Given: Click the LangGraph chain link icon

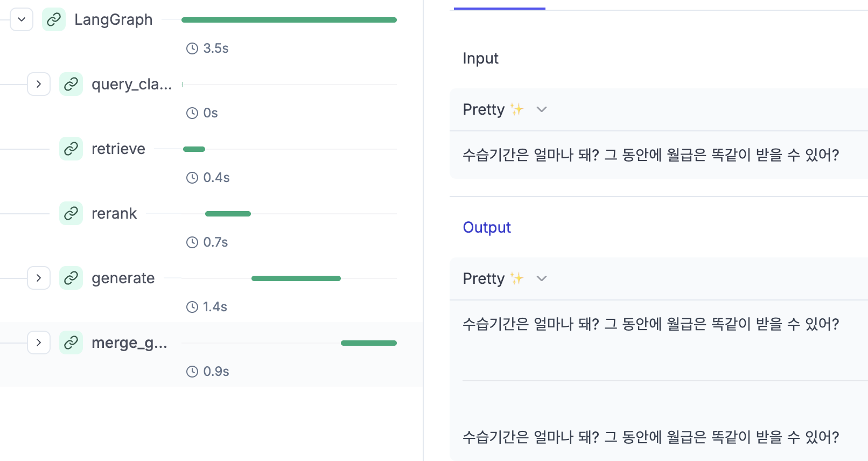Looking at the screenshot, I should coord(54,19).
